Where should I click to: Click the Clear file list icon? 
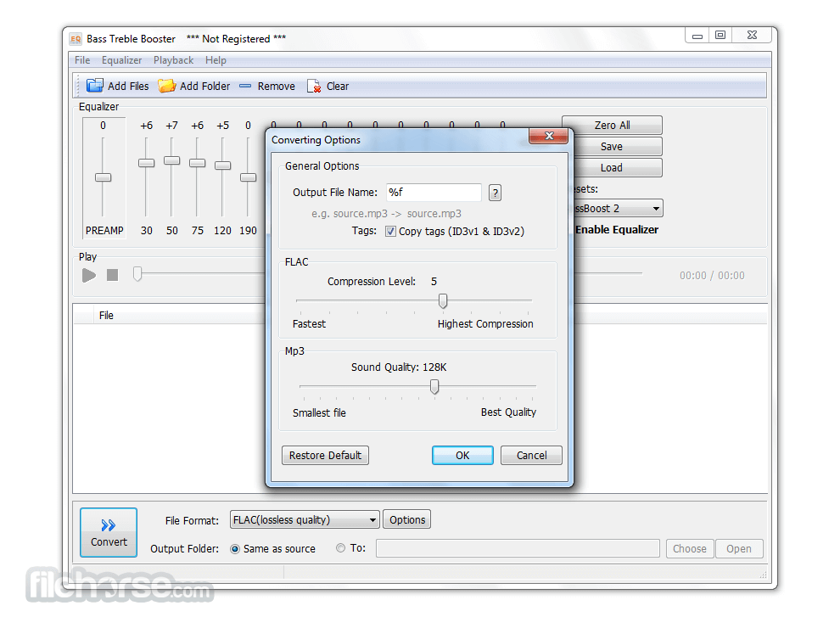[314, 86]
